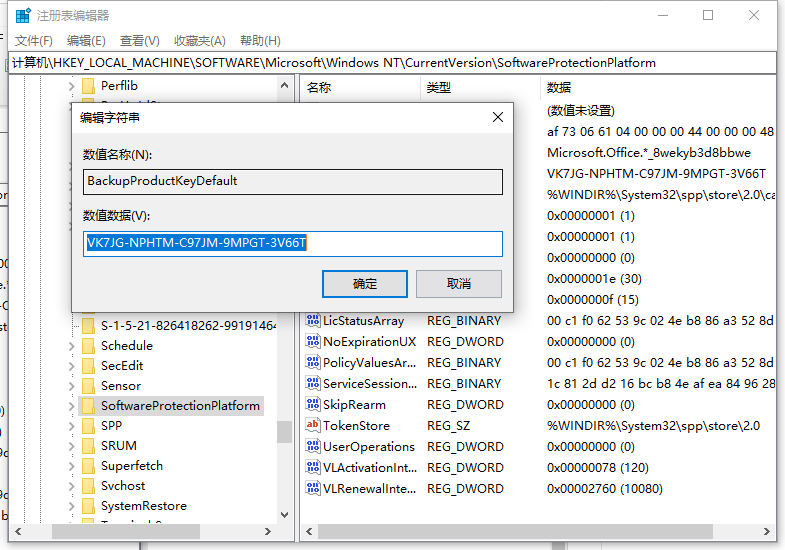Open the 文件(F) menu
Viewport: 785px width, 550px height.
pos(34,41)
